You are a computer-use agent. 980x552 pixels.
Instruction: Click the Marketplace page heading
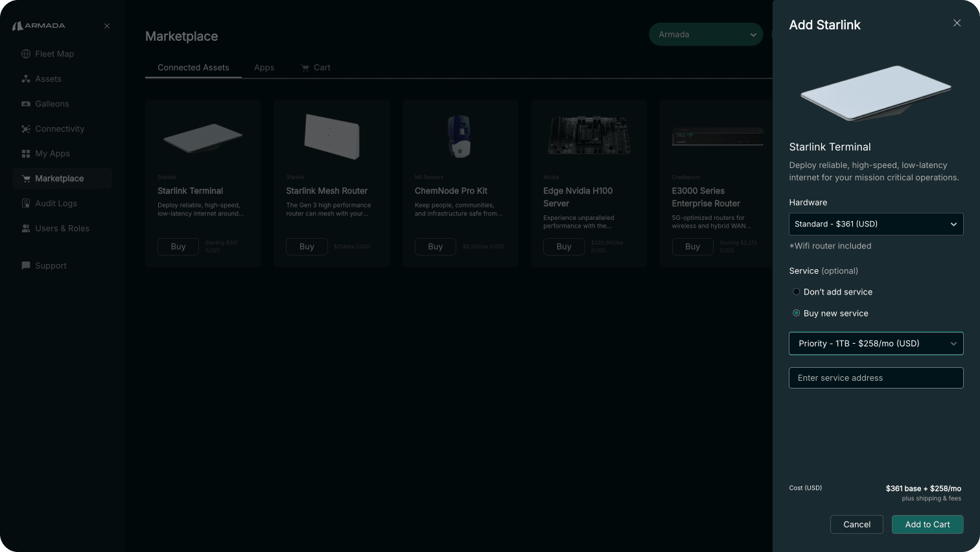click(x=181, y=36)
